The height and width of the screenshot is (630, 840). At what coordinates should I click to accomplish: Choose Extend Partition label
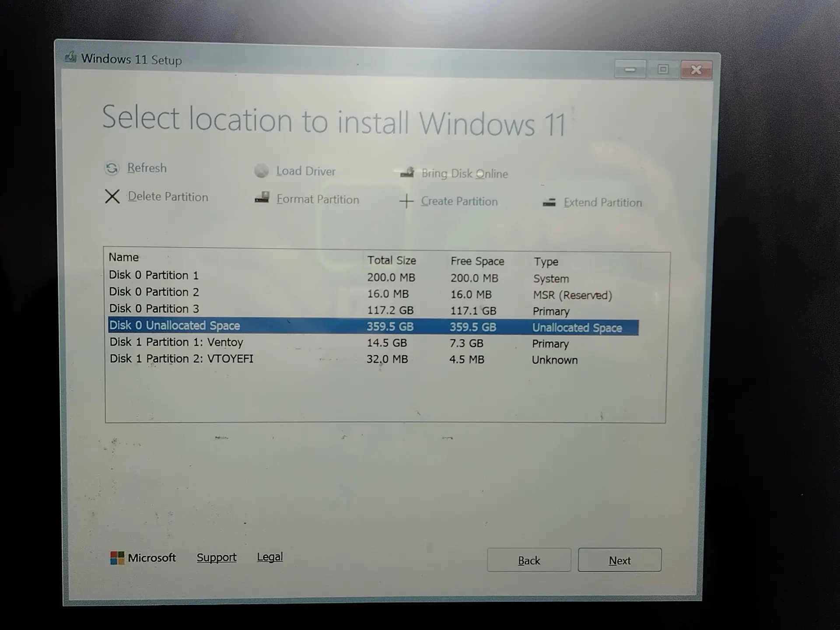pyautogui.click(x=602, y=203)
